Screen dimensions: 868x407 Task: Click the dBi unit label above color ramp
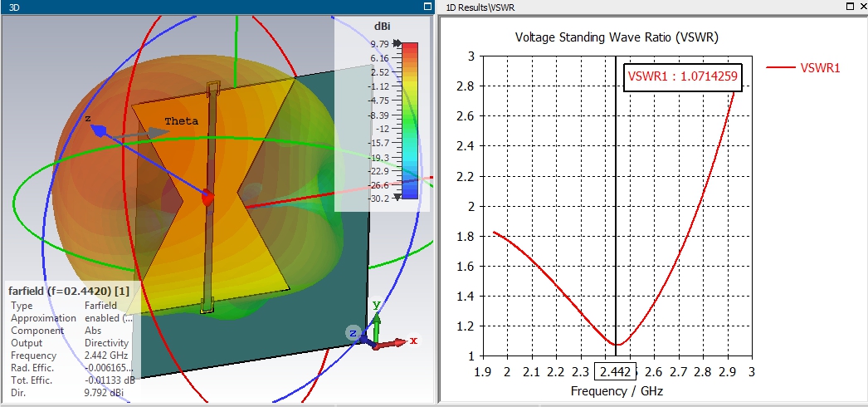click(382, 26)
